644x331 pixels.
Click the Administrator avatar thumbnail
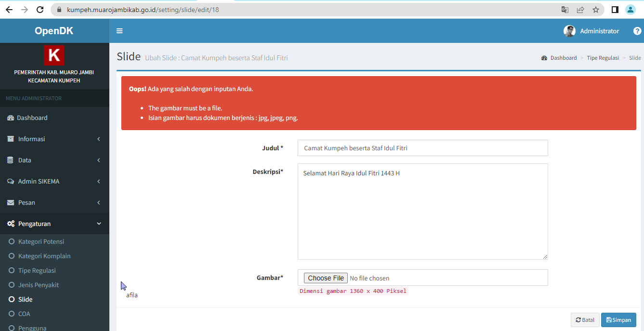pos(569,30)
